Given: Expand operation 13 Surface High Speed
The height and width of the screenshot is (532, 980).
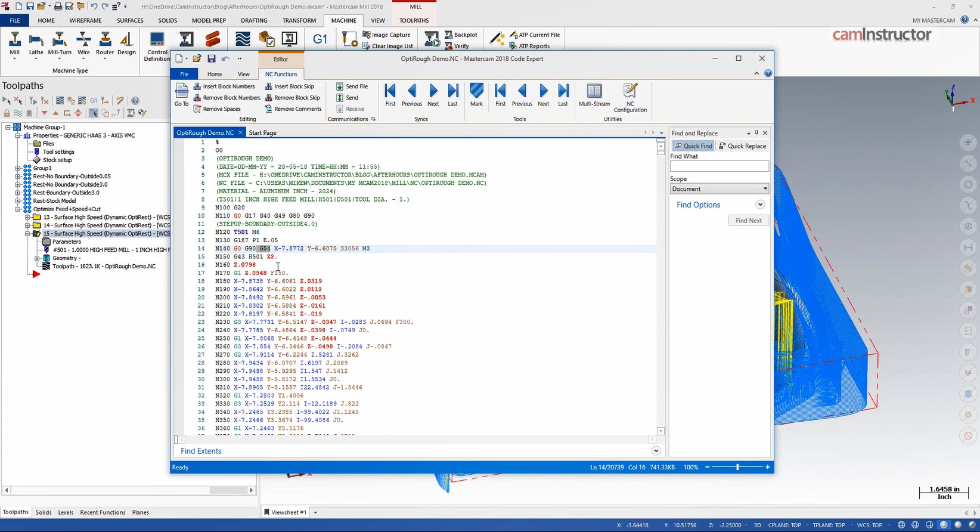Looking at the screenshot, I should coord(27,217).
